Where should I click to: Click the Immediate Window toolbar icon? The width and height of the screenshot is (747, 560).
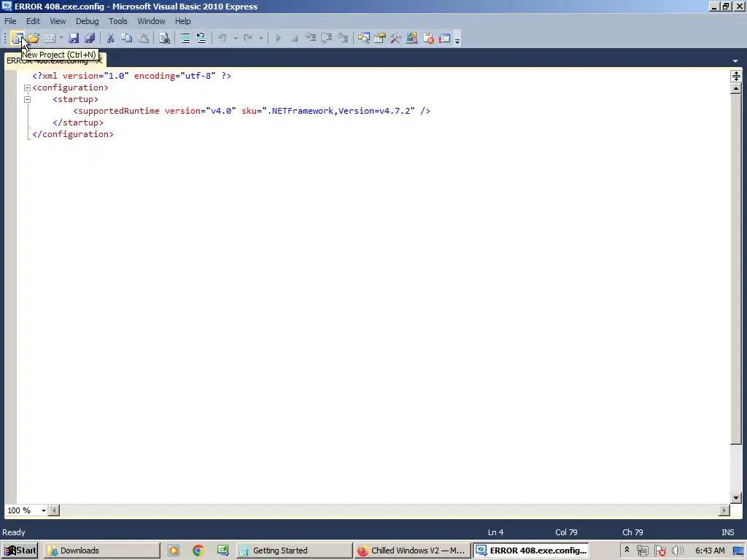click(x=444, y=38)
